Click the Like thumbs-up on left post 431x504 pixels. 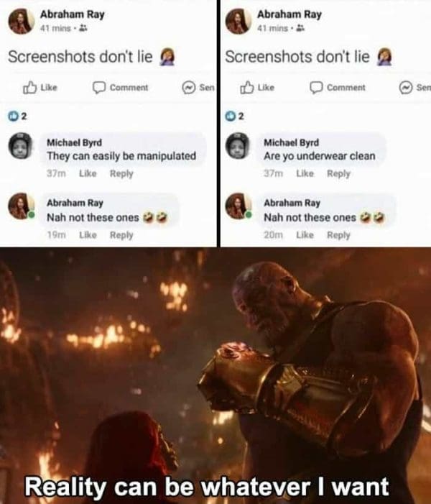click(40, 88)
